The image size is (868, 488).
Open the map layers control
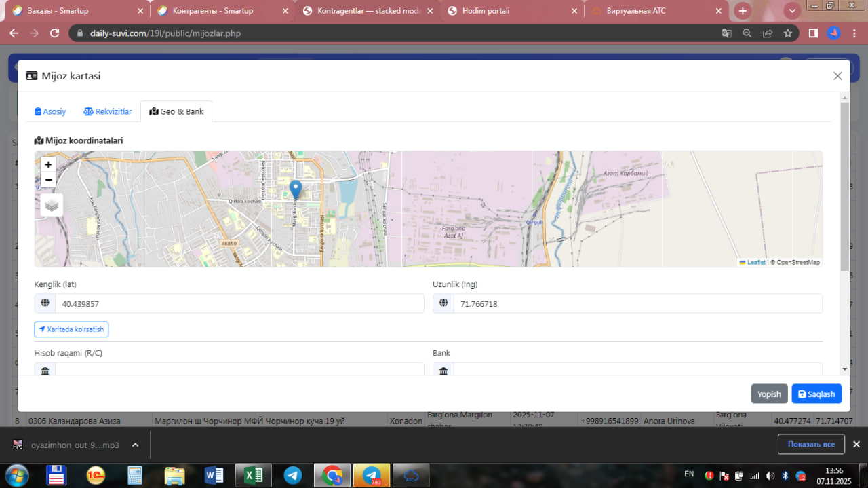pos(52,204)
